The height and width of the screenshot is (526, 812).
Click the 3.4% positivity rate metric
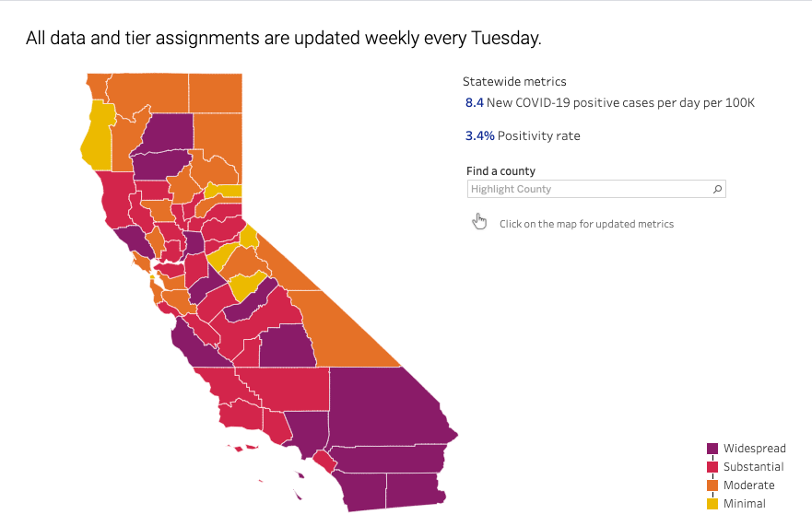pos(480,136)
